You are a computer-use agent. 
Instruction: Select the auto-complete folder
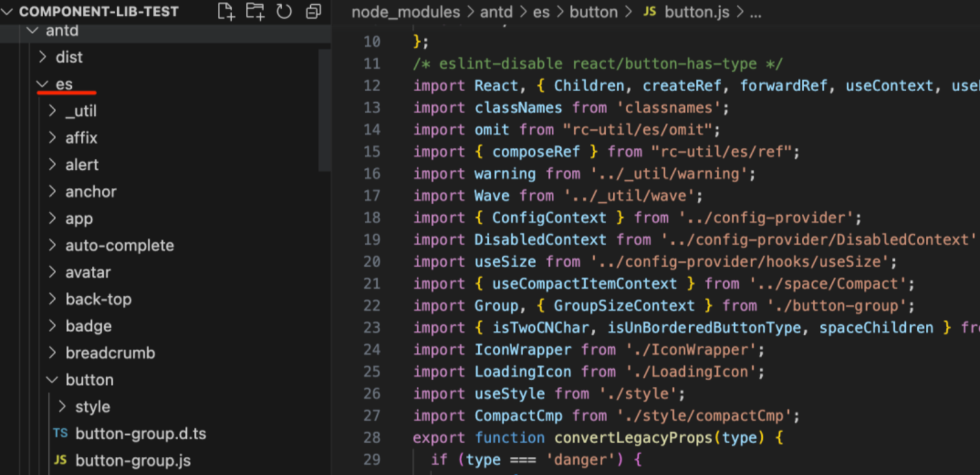119,245
